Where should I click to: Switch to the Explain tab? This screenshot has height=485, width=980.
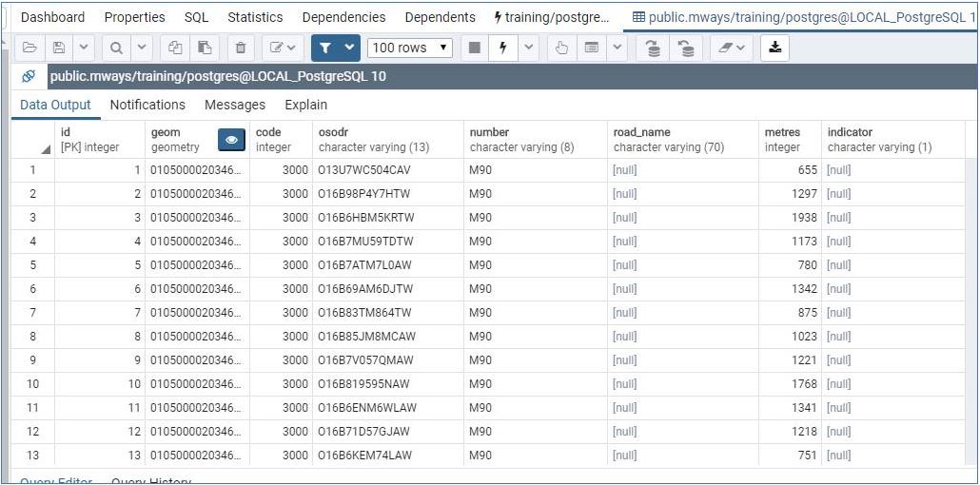click(x=305, y=105)
